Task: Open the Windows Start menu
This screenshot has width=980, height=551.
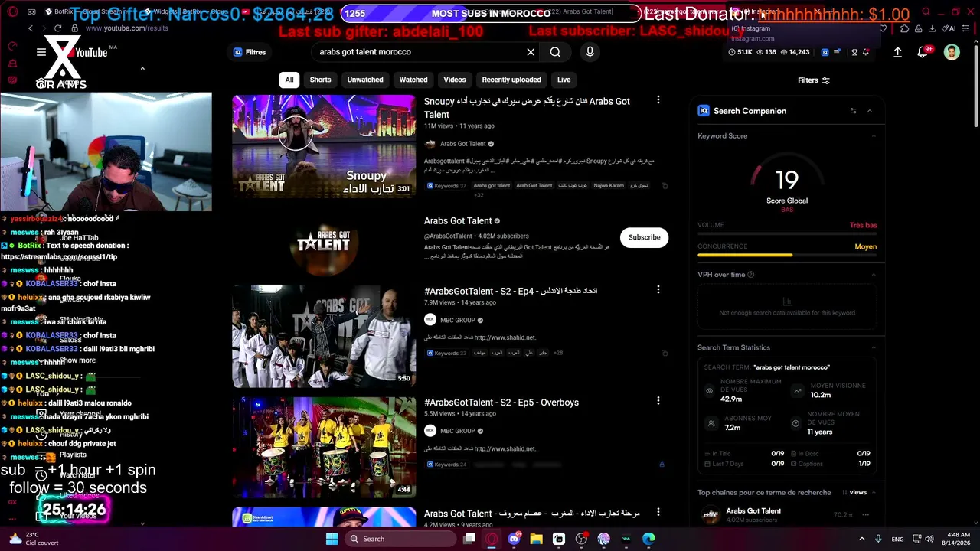Action: point(332,539)
